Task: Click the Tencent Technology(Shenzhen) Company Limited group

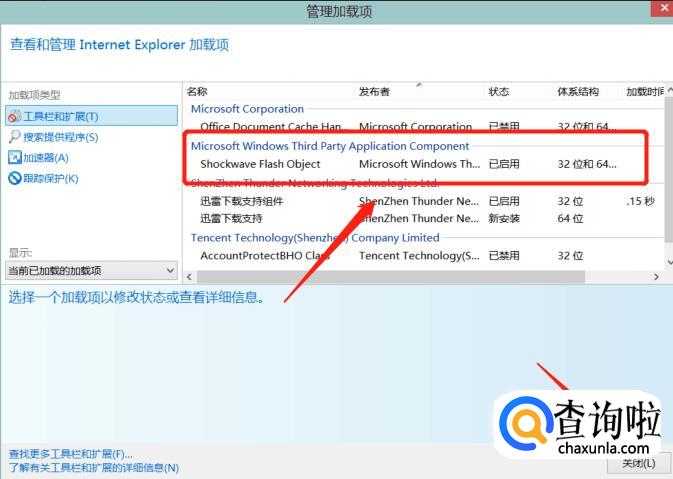Action: click(x=315, y=237)
